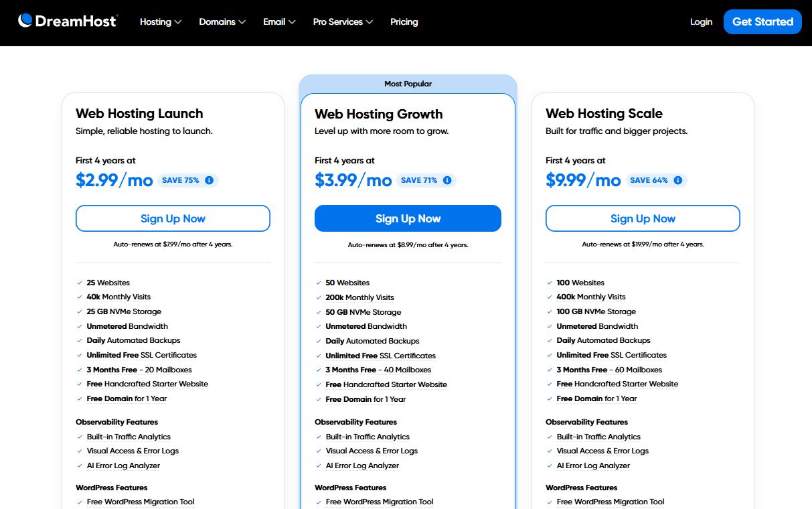The image size is (812, 509).
Task: Click the Most Popular banner
Action: pyautogui.click(x=408, y=83)
